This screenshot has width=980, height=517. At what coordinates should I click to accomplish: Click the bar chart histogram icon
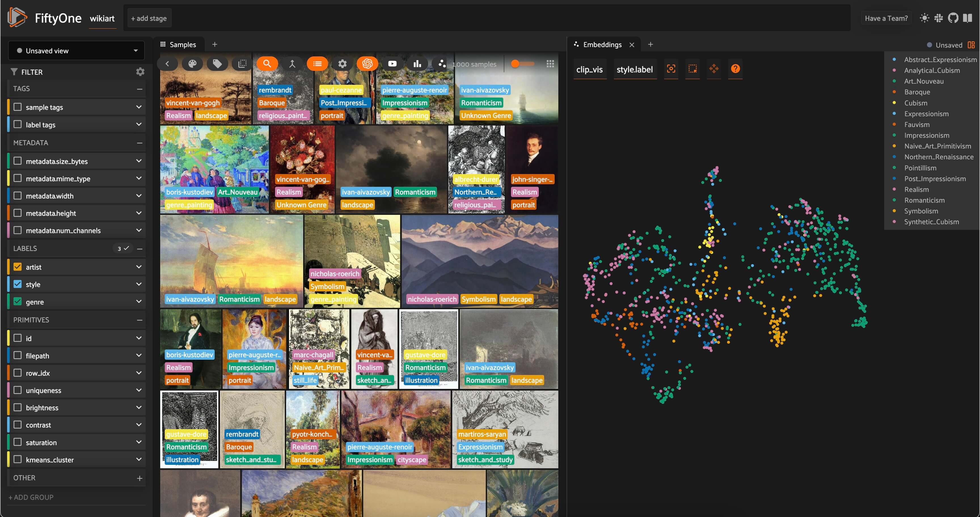click(417, 64)
